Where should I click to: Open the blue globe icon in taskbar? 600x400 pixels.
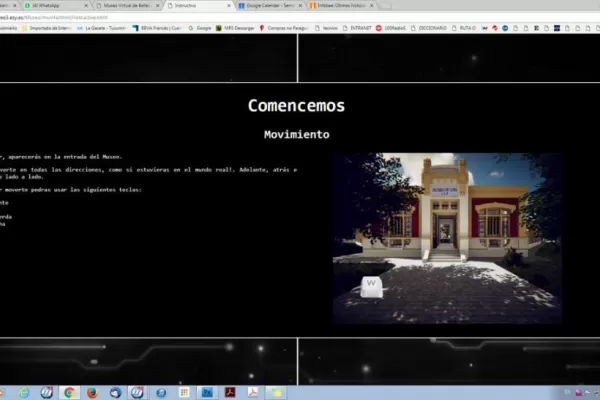pyautogui.click(x=161, y=393)
